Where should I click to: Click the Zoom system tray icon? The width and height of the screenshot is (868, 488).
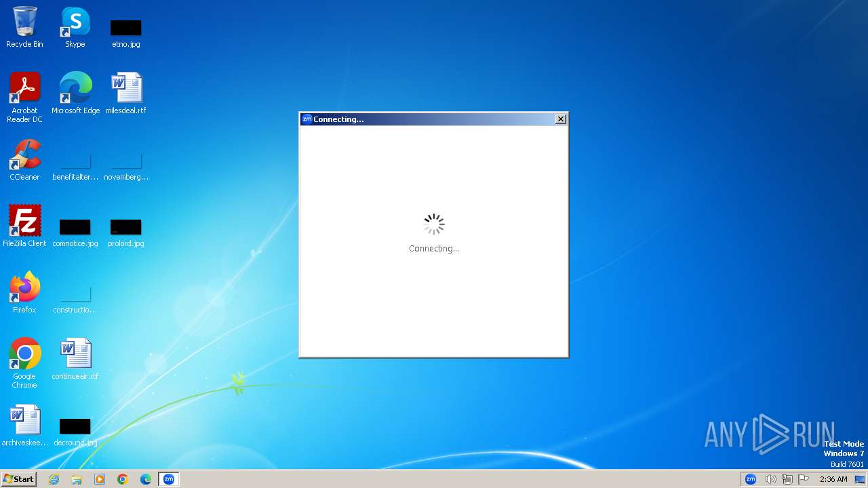coord(751,479)
